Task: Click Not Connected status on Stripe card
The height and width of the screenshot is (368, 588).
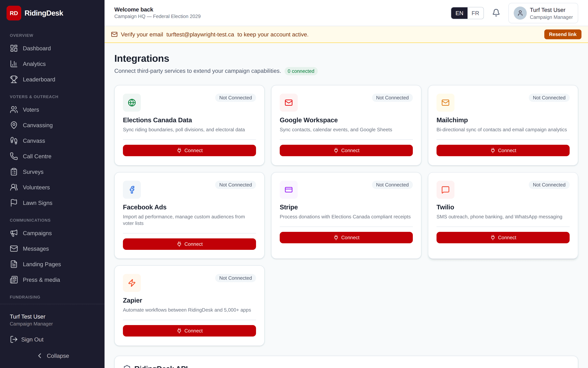Action: [392, 185]
